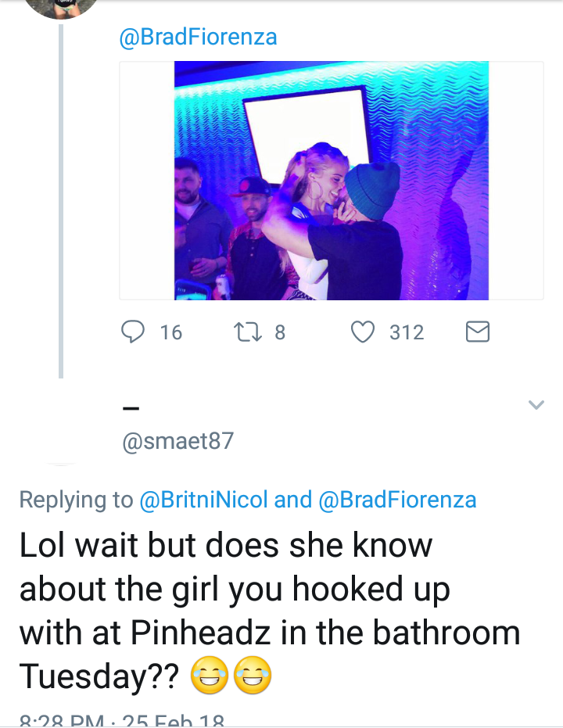Visit the @BritniNicol profile link
563x728 pixels.
[204, 500]
